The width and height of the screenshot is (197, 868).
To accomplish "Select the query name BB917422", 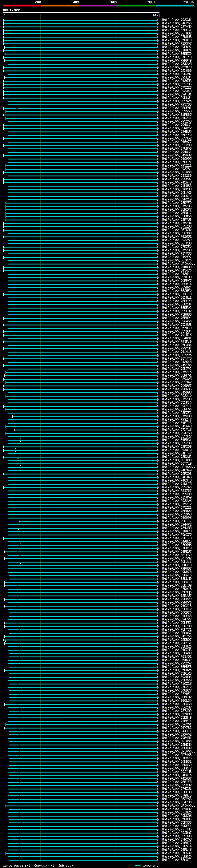I will [x=11, y=10].
